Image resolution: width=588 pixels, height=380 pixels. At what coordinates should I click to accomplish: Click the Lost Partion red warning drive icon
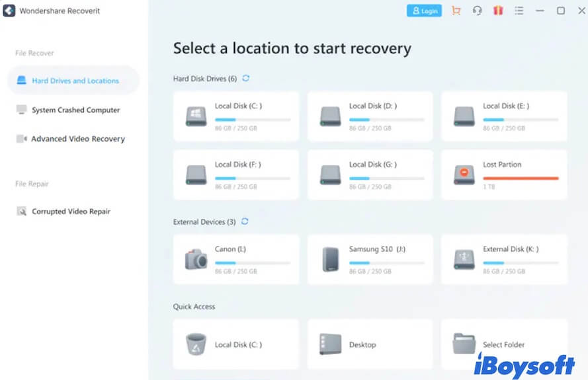[x=464, y=174]
